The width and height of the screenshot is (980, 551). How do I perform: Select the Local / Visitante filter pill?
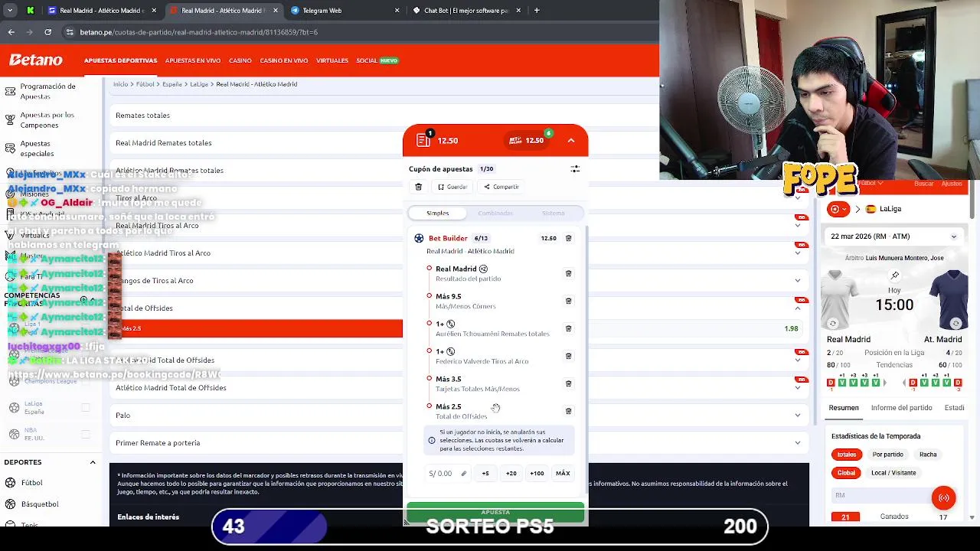[893, 473]
